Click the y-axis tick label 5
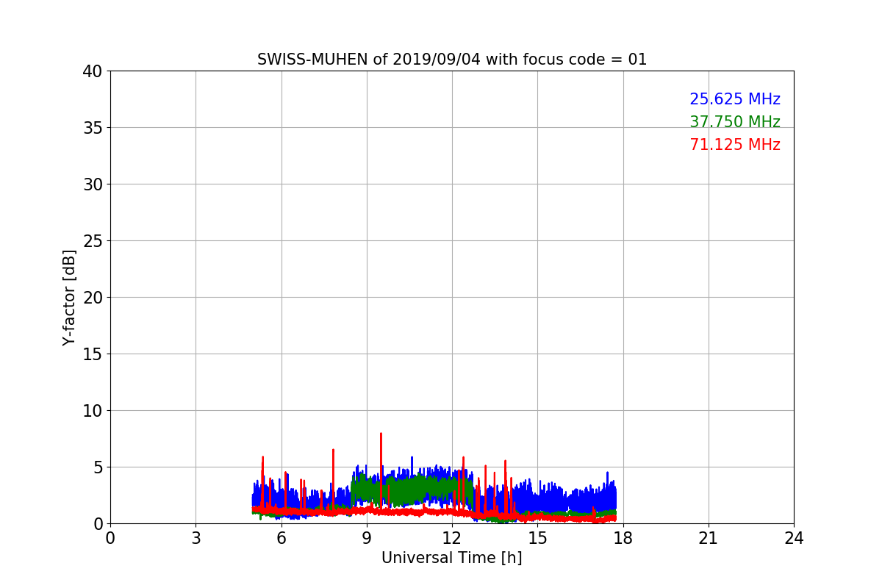 point(98,467)
